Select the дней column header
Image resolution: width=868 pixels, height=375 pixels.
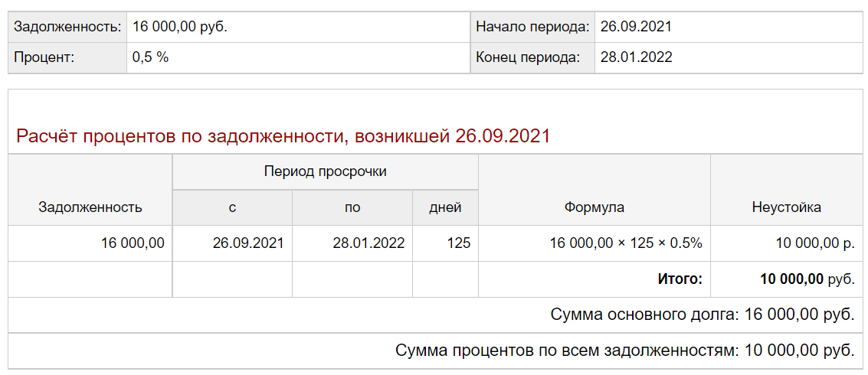(445, 207)
